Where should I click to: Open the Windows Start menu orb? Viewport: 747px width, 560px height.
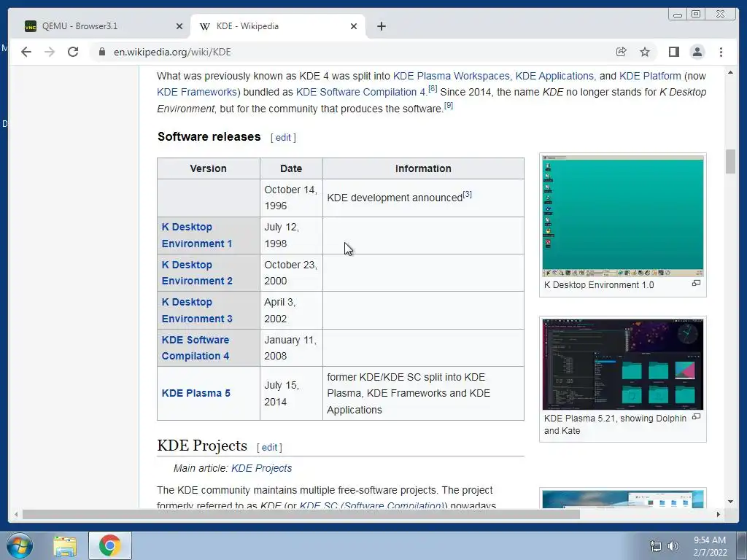click(x=20, y=545)
